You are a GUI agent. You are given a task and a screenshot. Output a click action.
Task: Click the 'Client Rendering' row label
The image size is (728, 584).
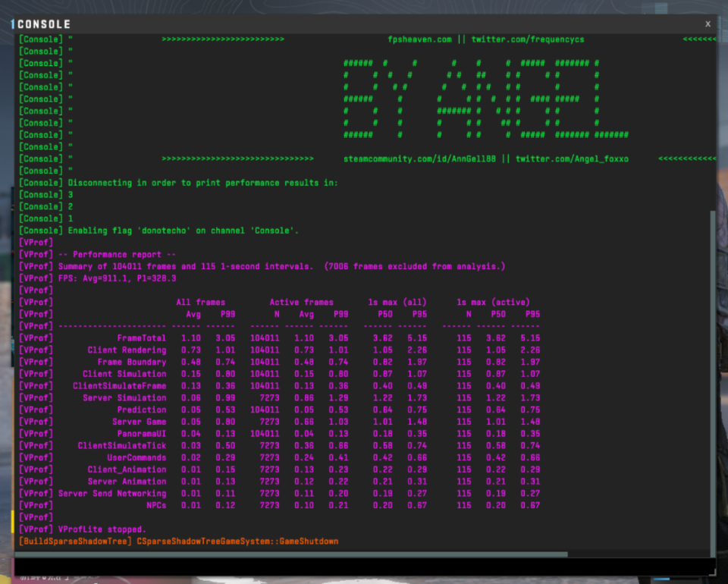point(127,350)
